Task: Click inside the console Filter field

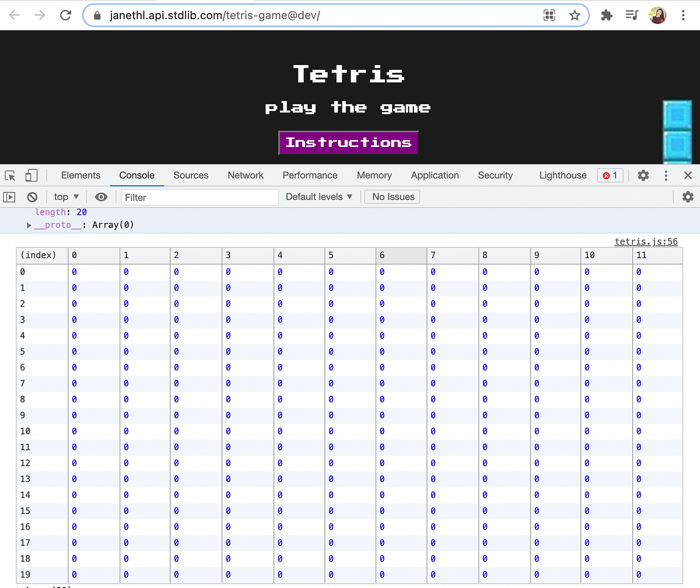Action: pos(200,197)
